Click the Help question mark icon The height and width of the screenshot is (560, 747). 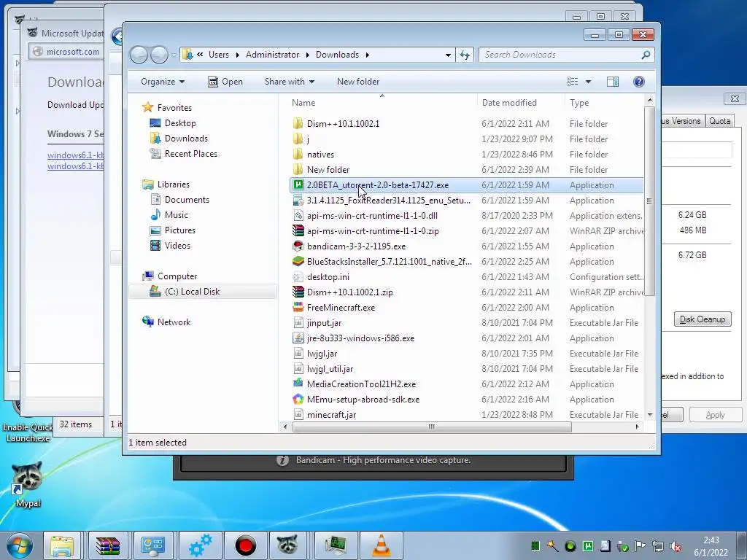(x=639, y=82)
